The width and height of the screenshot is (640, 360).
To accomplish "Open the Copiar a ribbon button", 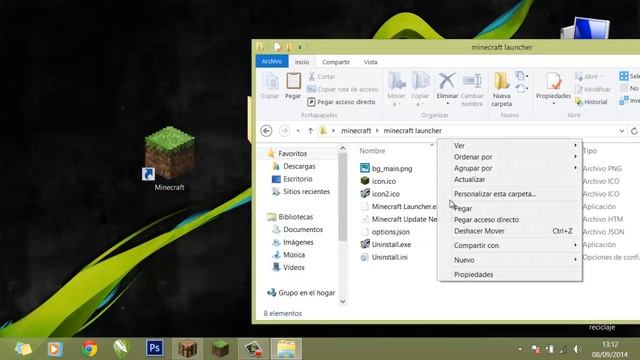I will coord(420,89).
